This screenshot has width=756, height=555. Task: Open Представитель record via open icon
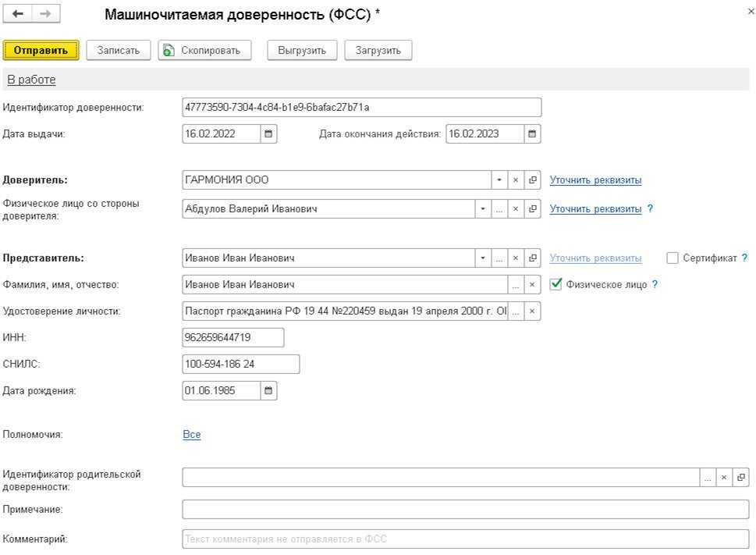(533, 258)
